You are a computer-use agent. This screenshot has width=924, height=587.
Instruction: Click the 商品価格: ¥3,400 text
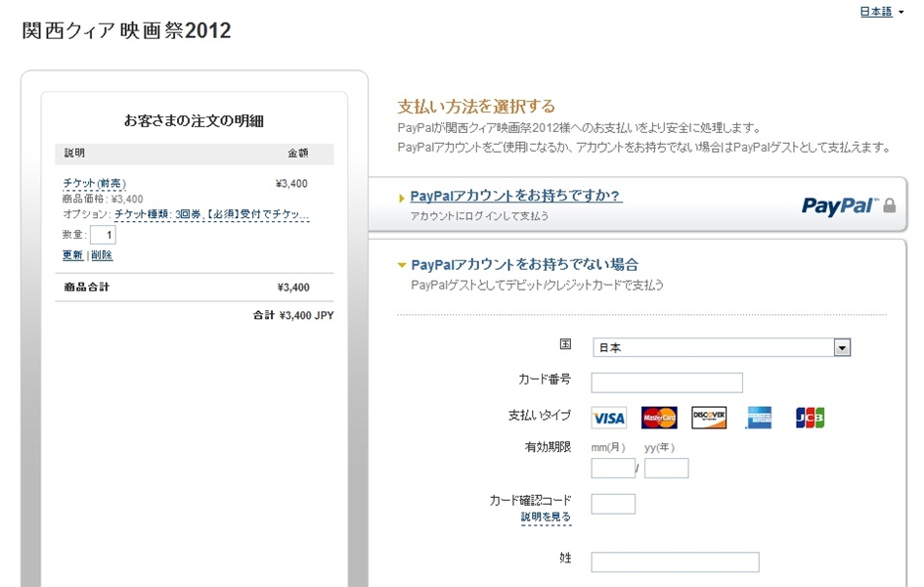pyautogui.click(x=103, y=200)
